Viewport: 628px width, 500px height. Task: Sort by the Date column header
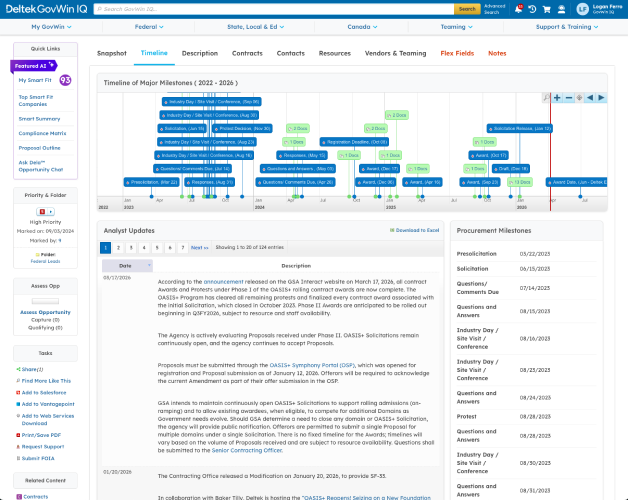[x=127, y=266]
